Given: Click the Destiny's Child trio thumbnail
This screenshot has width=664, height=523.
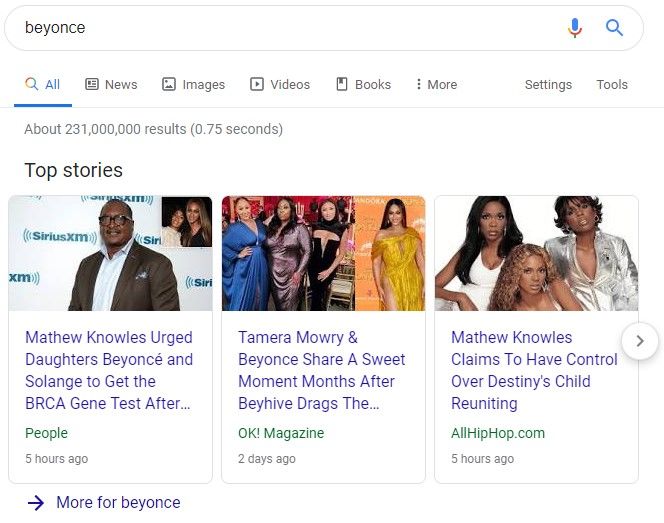Looking at the screenshot, I should point(537,253).
